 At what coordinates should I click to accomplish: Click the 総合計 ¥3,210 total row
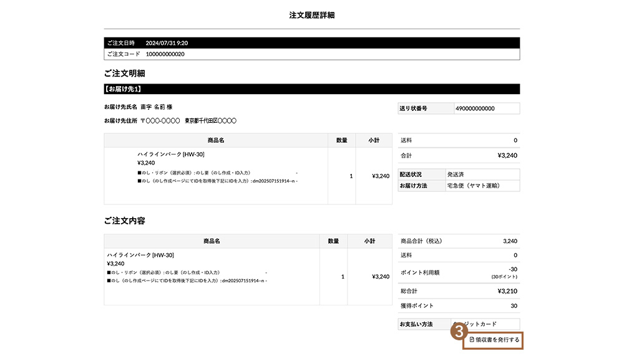click(459, 290)
